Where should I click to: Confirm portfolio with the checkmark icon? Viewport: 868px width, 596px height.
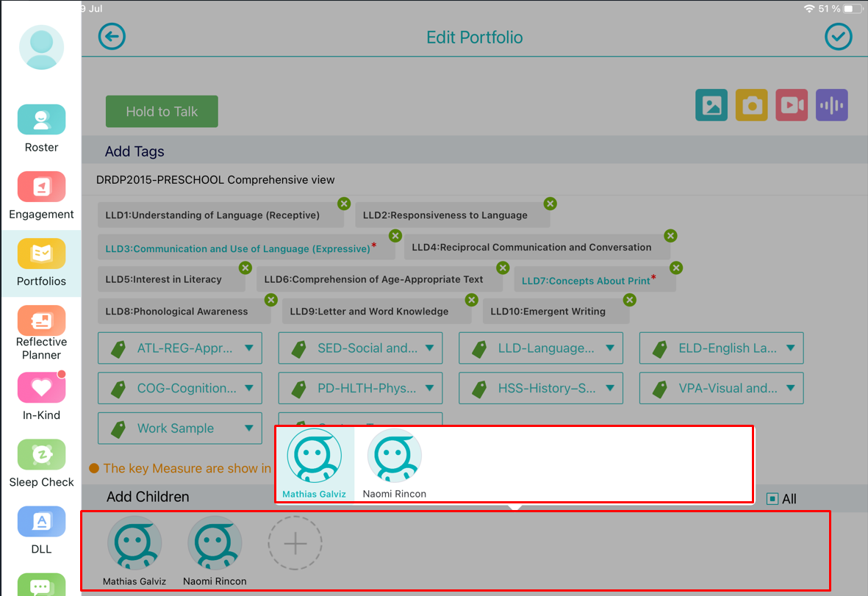(838, 37)
